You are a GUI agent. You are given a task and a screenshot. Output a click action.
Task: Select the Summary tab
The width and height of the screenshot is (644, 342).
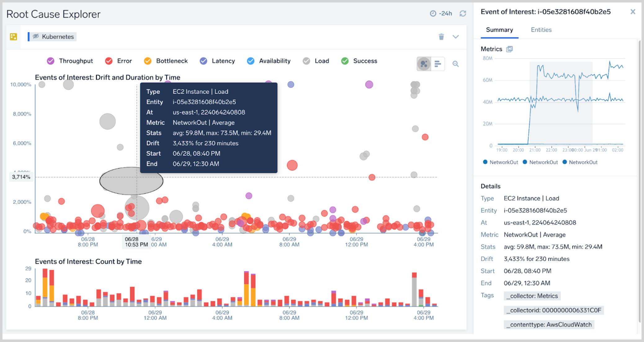click(x=499, y=30)
